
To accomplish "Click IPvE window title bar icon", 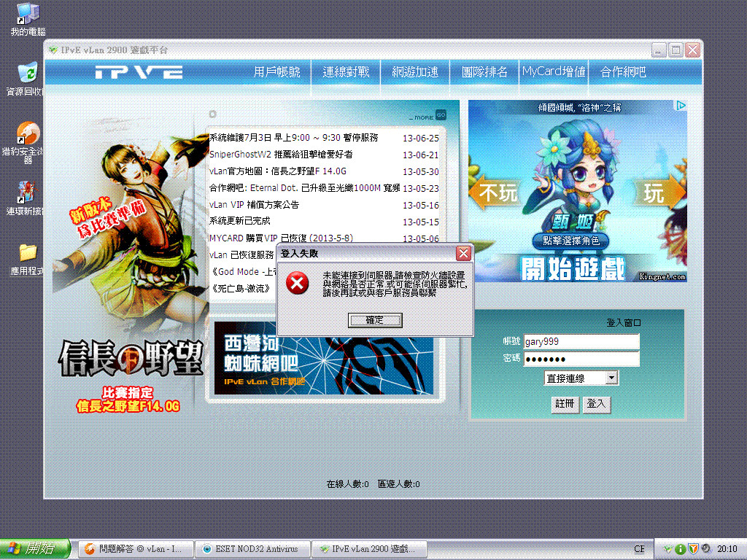I will pos(53,50).
